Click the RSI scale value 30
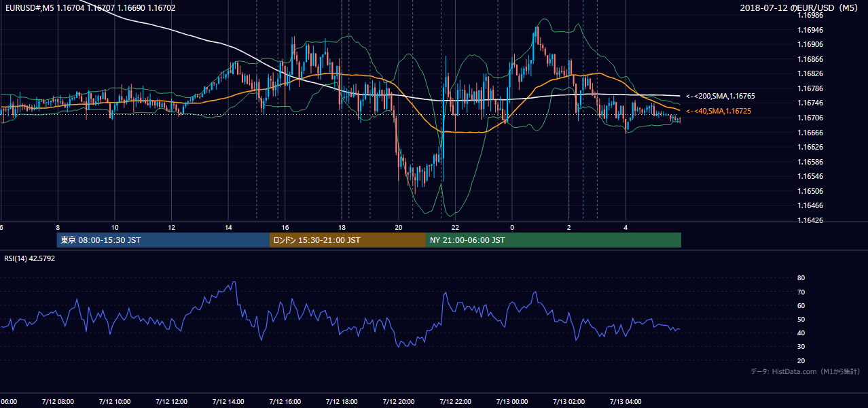 pos(801,347)
